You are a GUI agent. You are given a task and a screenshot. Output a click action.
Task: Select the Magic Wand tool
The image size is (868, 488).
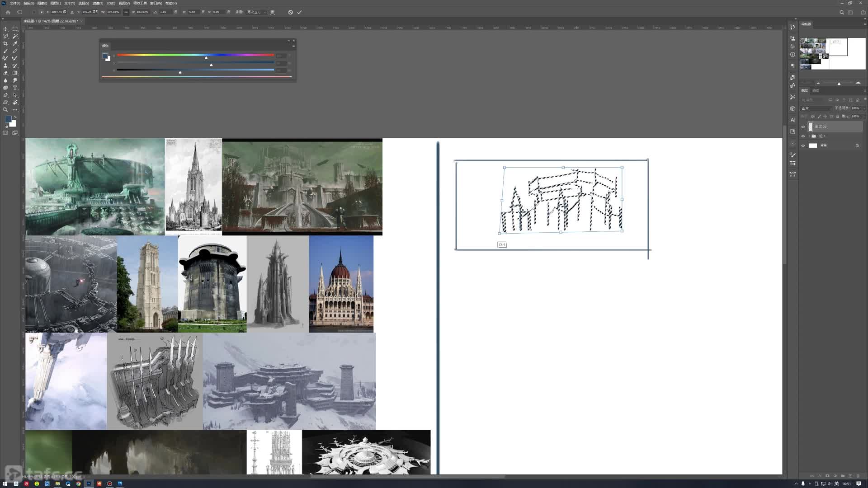(x=15, y=36)
